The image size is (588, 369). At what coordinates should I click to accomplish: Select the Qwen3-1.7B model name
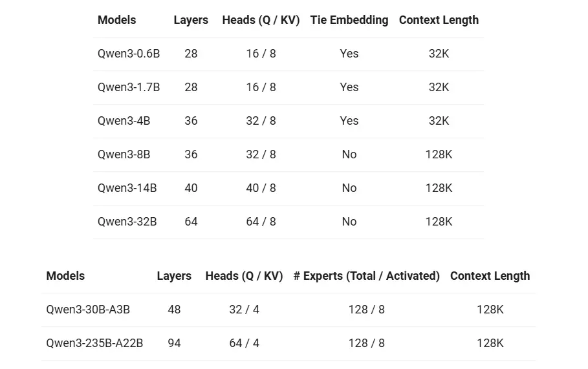(x=129, y=87)
